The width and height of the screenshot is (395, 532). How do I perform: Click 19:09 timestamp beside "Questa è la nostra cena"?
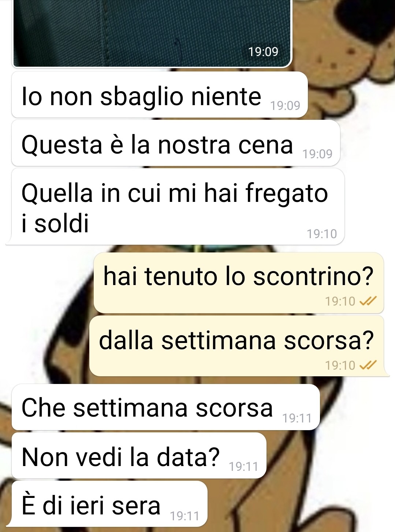317,154
